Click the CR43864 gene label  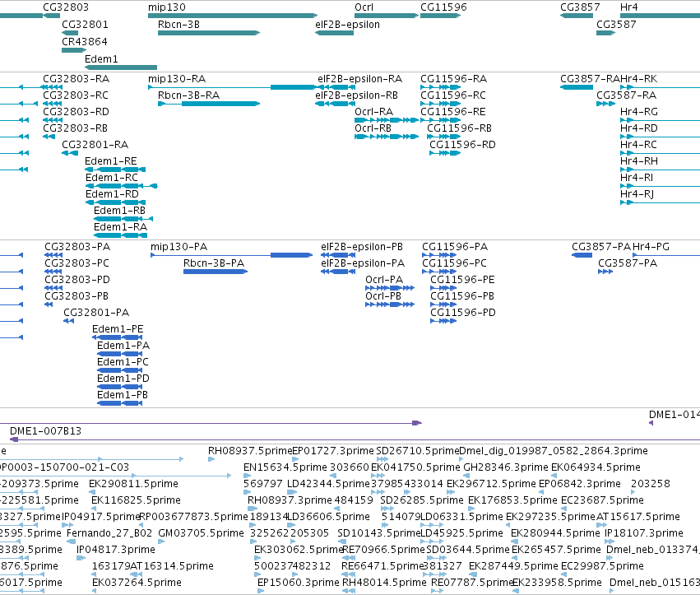[85, 41]
